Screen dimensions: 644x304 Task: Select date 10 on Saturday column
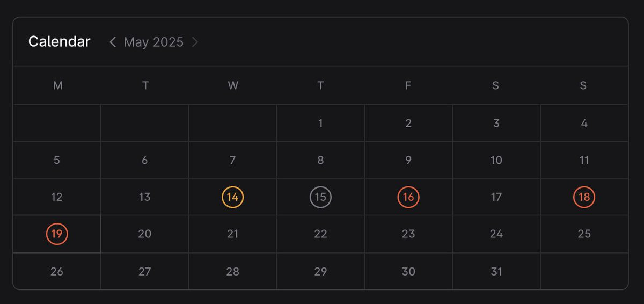(x=496, y=160)
